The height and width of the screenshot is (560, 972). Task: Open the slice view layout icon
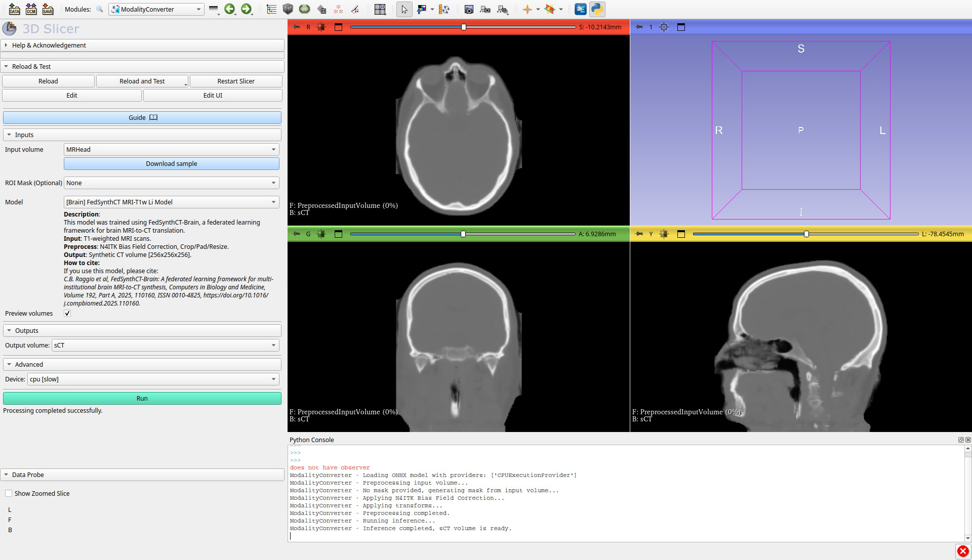tap(380, 9)
